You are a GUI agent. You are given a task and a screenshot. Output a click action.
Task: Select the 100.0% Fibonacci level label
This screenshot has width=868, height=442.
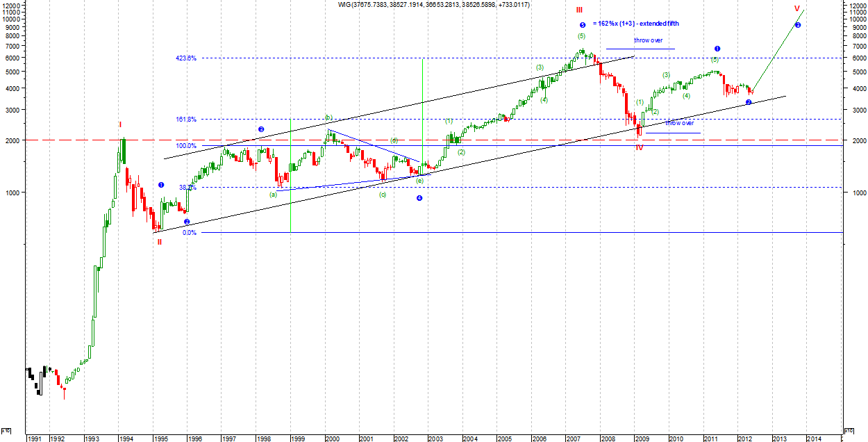pos(186,146)
